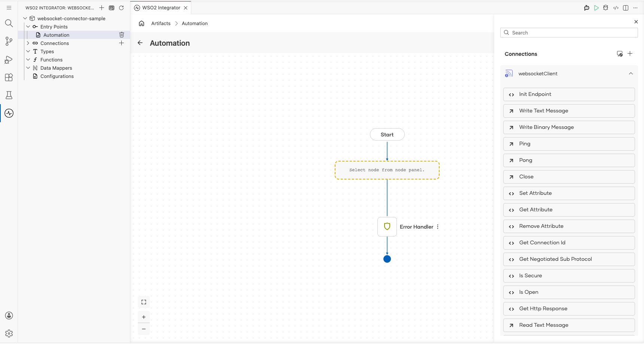Viewport: 644px width, 344px height.
Task: Expand the Connections tree node
Action: [x=28, y=43]
